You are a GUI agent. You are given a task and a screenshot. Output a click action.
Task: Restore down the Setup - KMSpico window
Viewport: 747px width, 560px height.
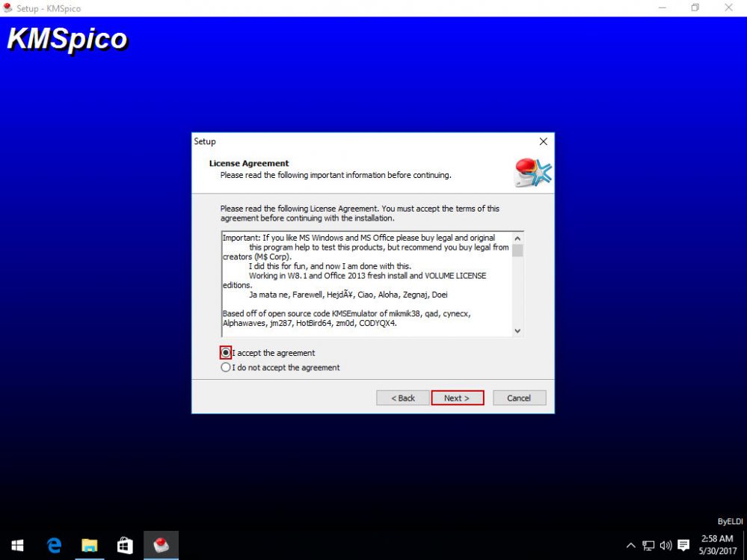[x=695, y=7]
